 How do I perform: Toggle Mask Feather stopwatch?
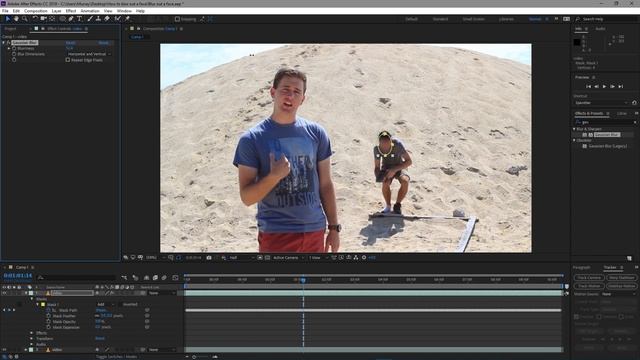49,316
